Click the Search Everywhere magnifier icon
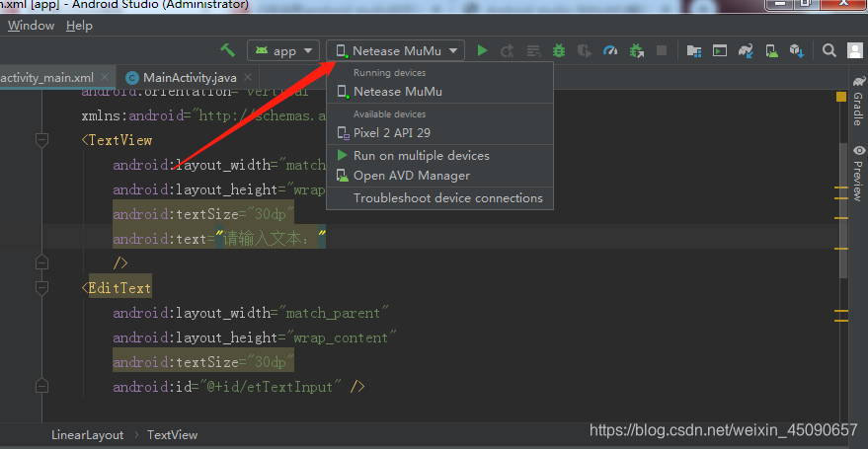868x449 pixels. (x=829, y=51)
